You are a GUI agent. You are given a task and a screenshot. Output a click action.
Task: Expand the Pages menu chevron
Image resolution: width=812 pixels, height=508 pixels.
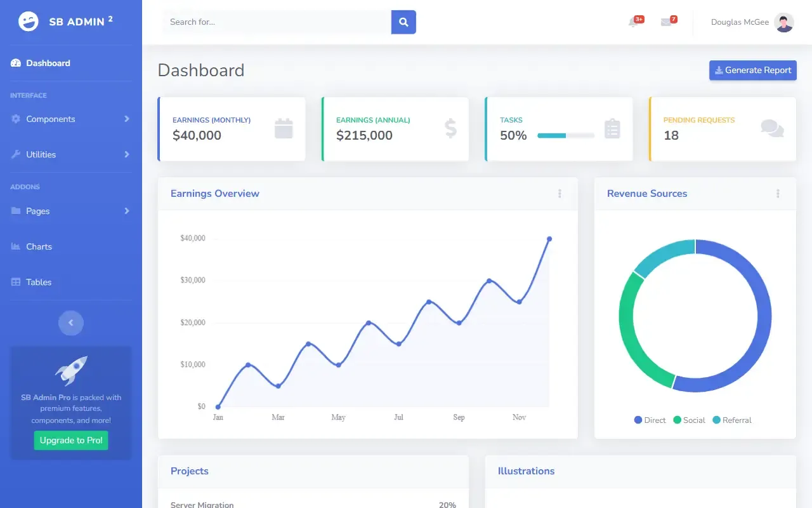127,211
